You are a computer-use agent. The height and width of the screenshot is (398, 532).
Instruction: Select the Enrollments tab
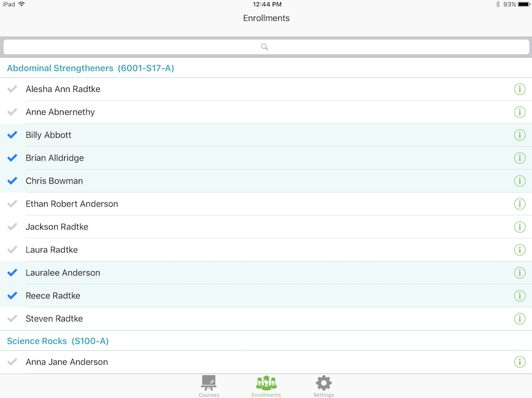click(266, 386)
